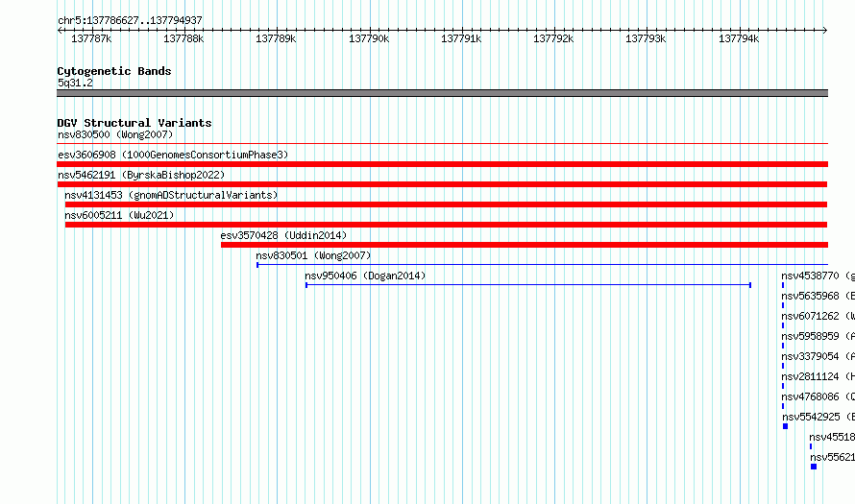Open the DGV Structural Variants track title

coord(134,123)
